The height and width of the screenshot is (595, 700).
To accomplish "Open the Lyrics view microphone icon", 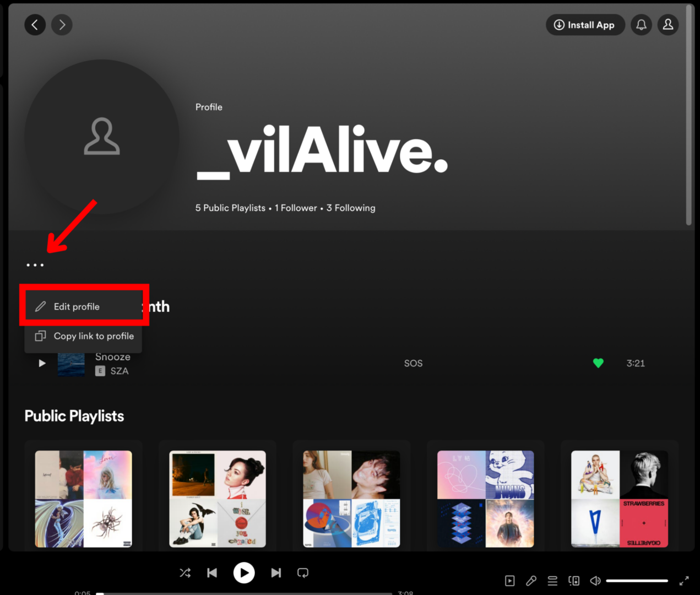I will (531, 580).
